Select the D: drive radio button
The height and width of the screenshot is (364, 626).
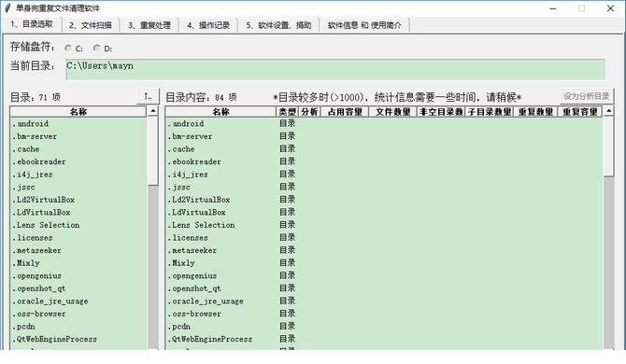point(96,49)
